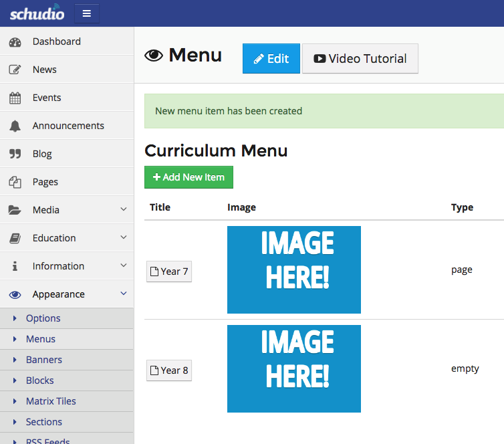Open the Video Tutorial button
504x444 pixels.
(x=360, y=59)
